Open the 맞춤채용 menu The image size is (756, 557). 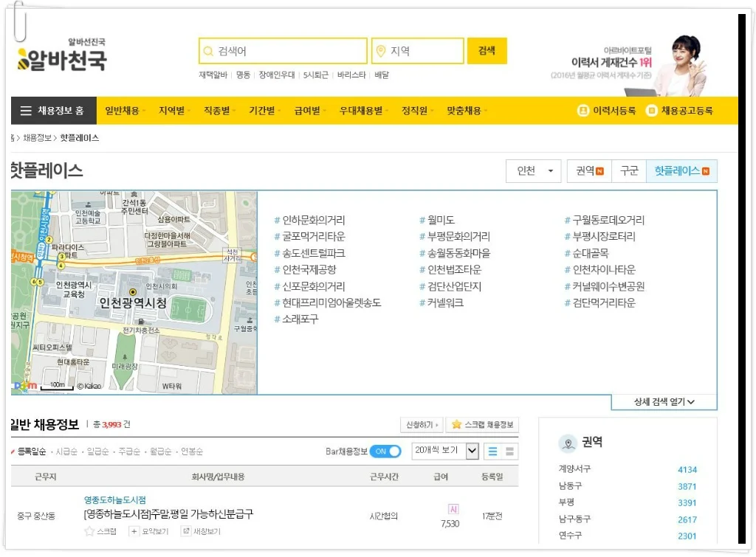click(x=464, y=111)
